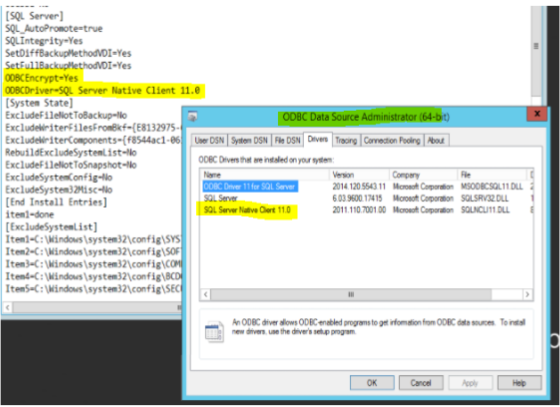Image resolution: width=560 pixels, height=407 pixels.
Task: Click the driver list left scroll arrow
Action: pyautogui.click(x=205, y=295)
